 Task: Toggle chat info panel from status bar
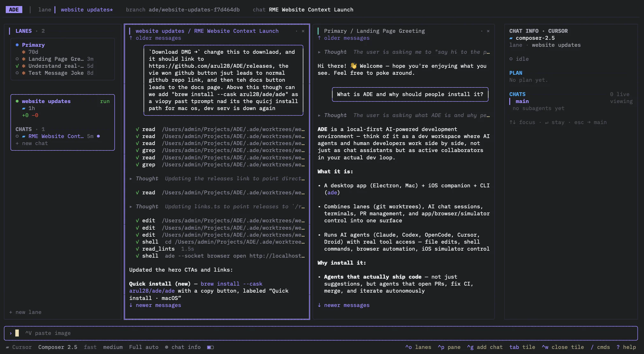click(x=186, y=347)
